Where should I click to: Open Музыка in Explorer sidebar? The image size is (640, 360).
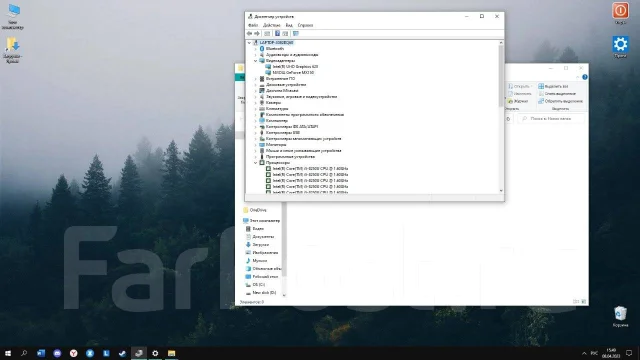[x=256, y=261]
